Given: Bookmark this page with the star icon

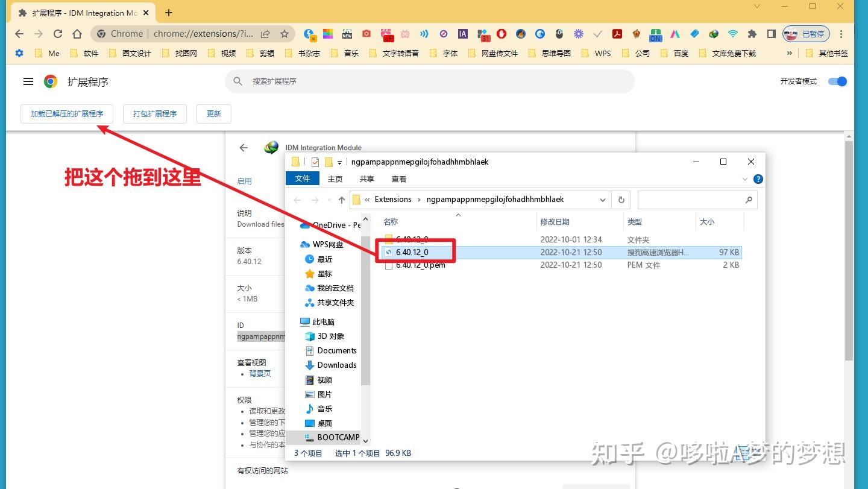Looking at the screenshot, I should pyautogui.click(x=285, y=34).
